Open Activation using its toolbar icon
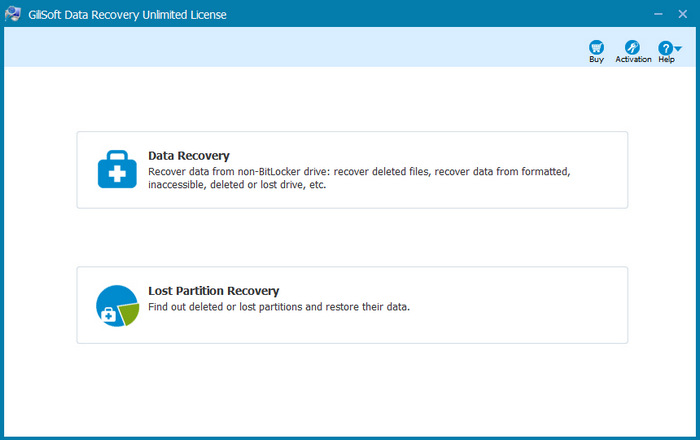This screenshot has width=700, height=440. 632,47
